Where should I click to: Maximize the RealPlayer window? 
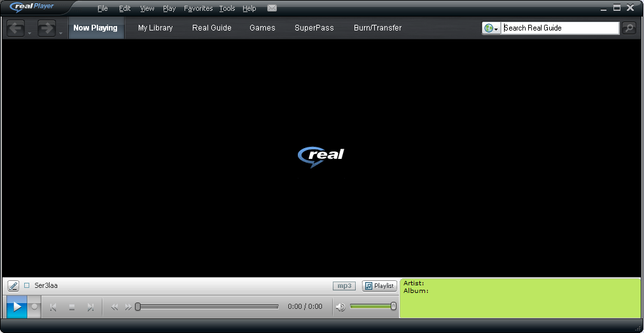[x=617, y=8]
